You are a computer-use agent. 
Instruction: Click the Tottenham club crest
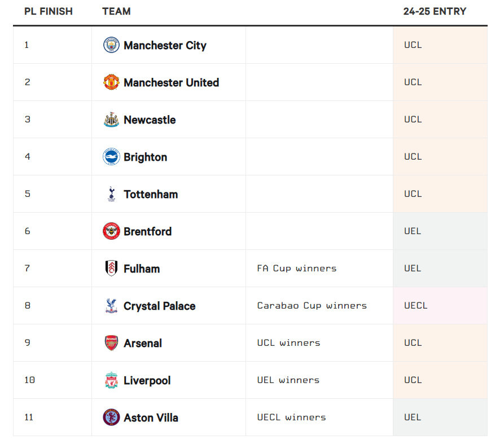111,194
